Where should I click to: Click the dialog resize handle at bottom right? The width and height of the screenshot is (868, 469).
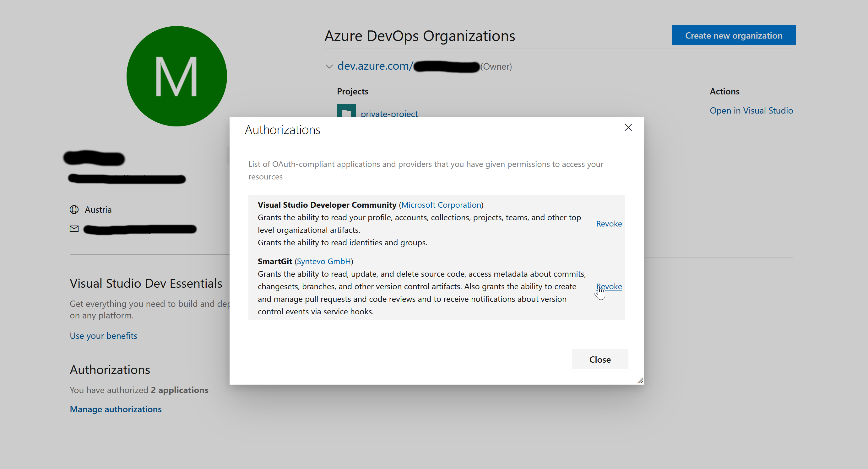[640, 381]
